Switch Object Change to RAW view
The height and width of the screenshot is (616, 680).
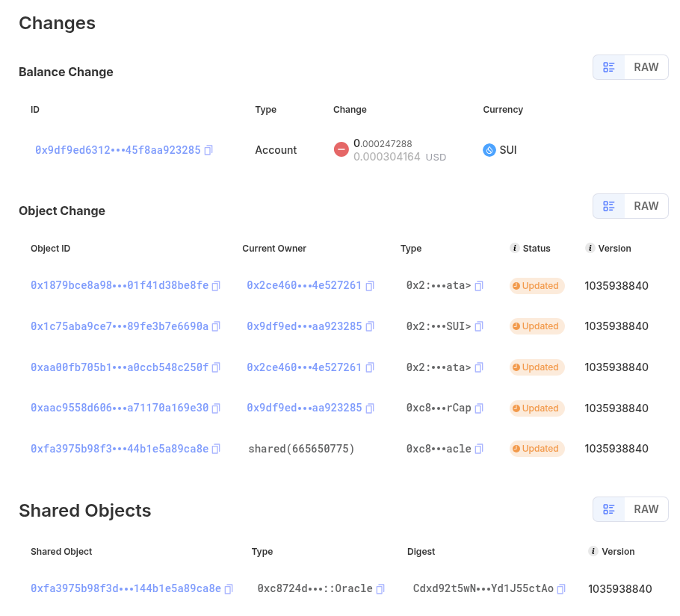coord(646,206)
